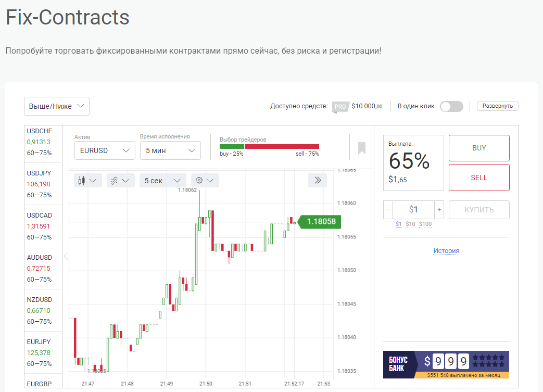Click the PRO account badge
This screenshot has width=543, height=392.
point(340,107)
